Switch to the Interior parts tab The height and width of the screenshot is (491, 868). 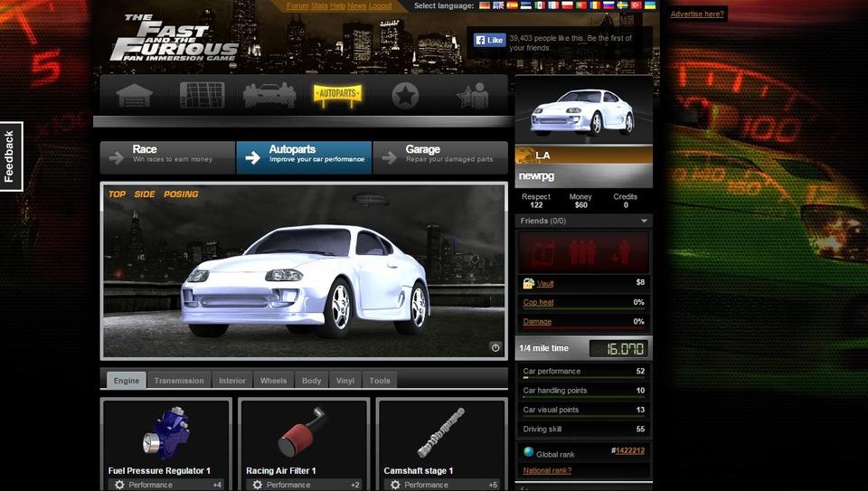point(232,381)
